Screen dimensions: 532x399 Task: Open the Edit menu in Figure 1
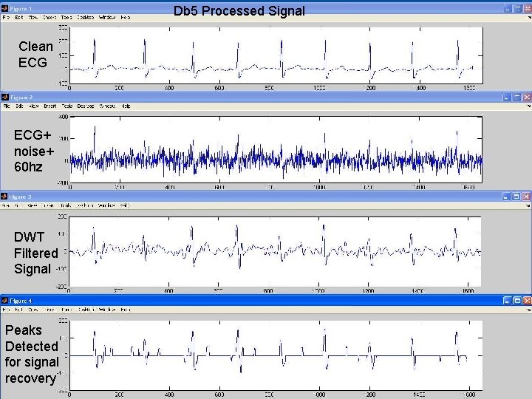point(19,17)
